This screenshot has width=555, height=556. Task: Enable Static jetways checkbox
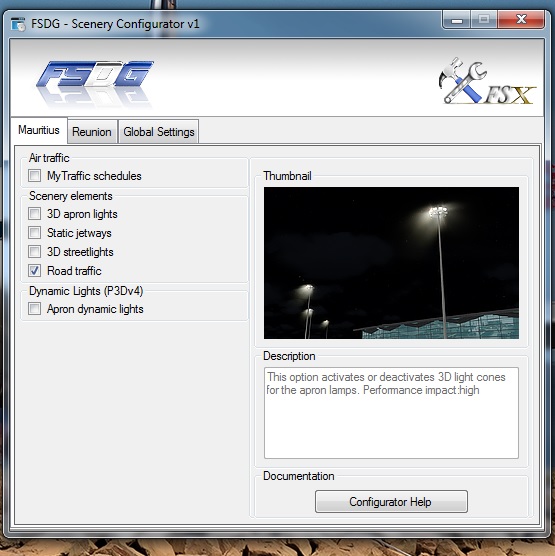34,233
